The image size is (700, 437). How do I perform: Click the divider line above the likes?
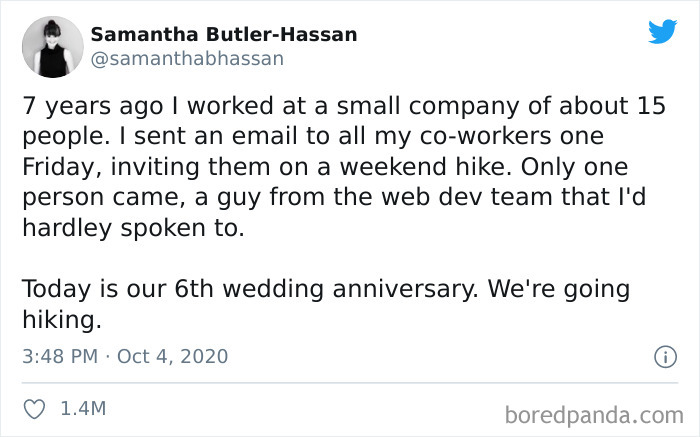coord(350,383)
